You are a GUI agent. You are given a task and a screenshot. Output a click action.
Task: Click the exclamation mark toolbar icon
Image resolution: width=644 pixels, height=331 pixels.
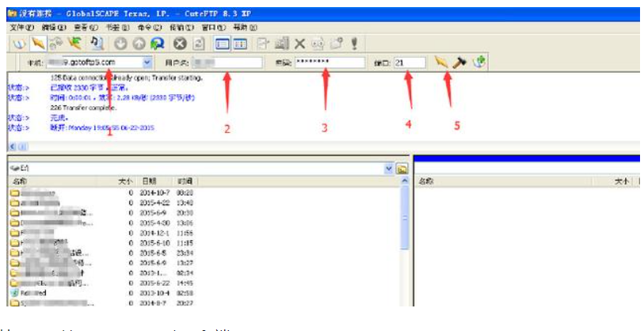pos(353,44)
